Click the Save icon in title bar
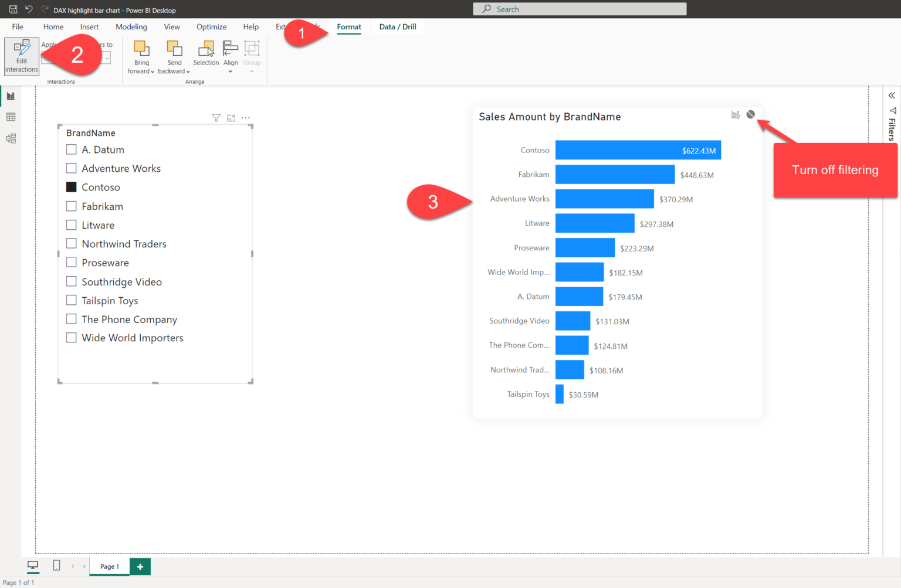Screen dimensions: 901x588 point(13,9)
